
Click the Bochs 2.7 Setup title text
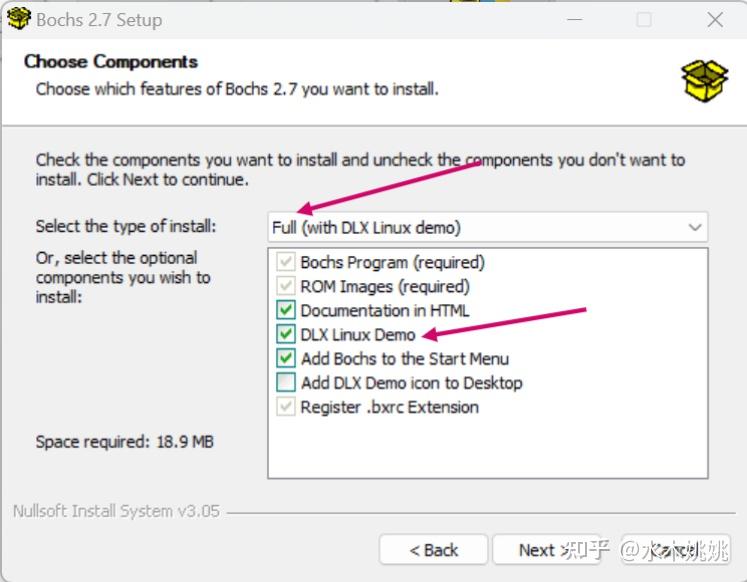[99, 20]
